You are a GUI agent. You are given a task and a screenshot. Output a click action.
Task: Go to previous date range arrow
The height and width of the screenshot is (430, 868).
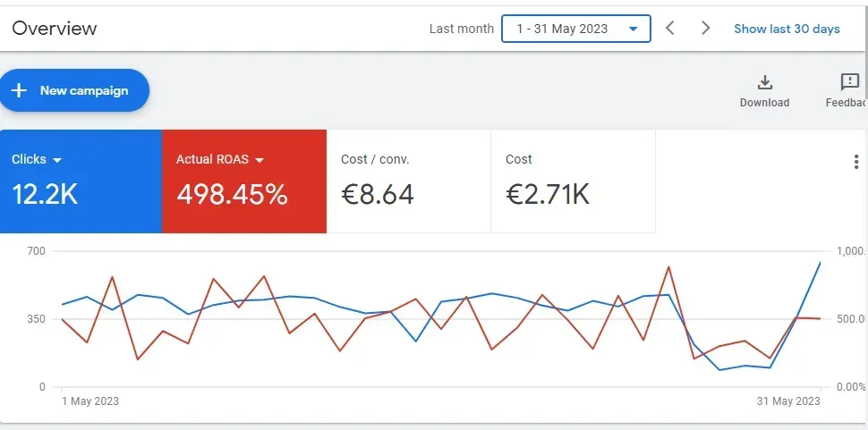point(670,29)
